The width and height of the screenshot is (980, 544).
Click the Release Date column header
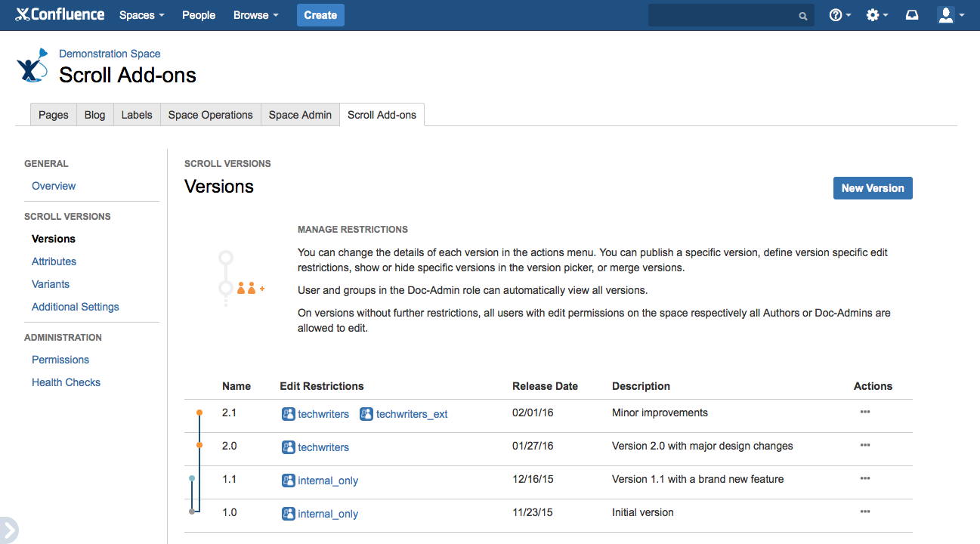click(545, 386)
